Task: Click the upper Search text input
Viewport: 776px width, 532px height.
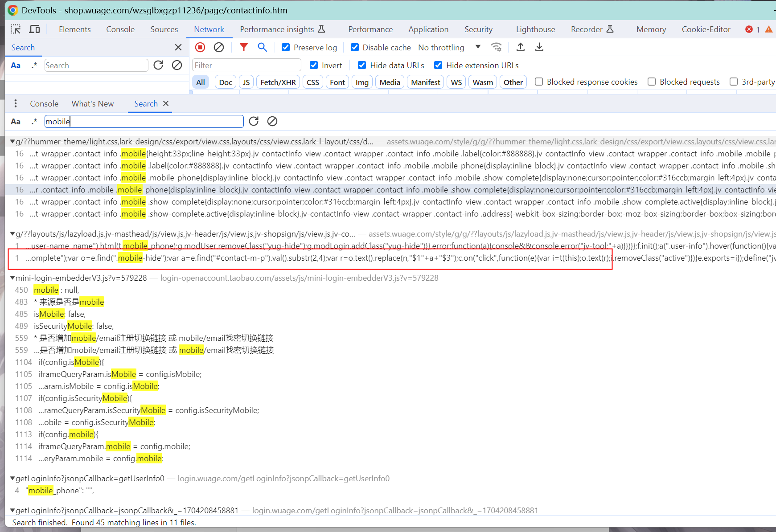Action: 96,65
